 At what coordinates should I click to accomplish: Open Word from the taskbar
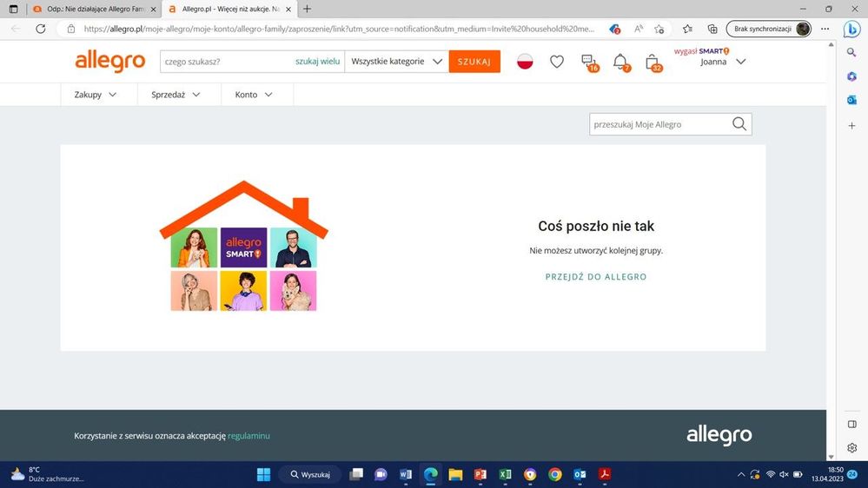pos(405,474)
